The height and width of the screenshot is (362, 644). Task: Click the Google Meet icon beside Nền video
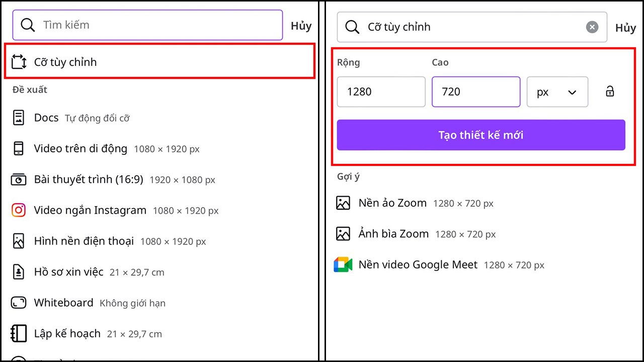(343, 264)
